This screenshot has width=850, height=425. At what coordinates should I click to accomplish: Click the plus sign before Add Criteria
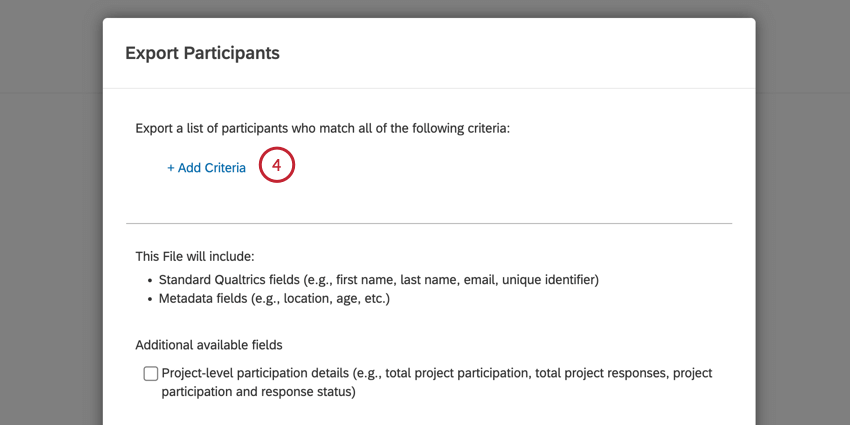point(171,168)
